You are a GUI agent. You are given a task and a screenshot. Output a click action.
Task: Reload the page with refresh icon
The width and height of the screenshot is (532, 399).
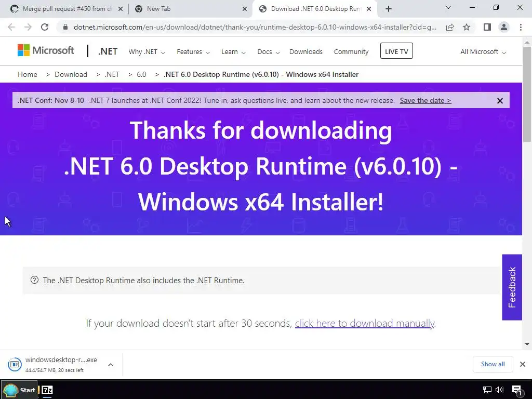click(x=45, y=27)
